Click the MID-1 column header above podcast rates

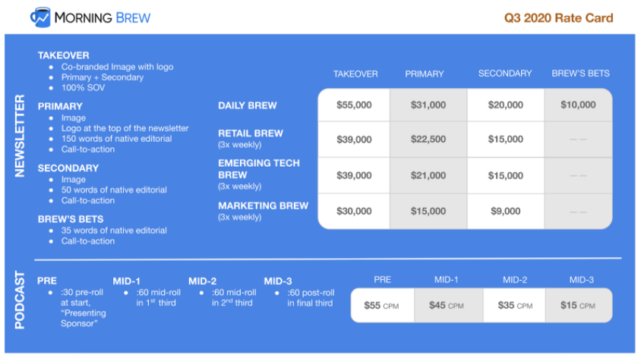(446, 280)
